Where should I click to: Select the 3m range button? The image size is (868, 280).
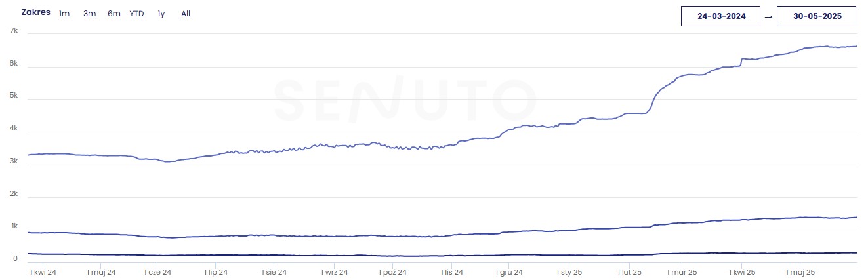click(x=89, y=14)
